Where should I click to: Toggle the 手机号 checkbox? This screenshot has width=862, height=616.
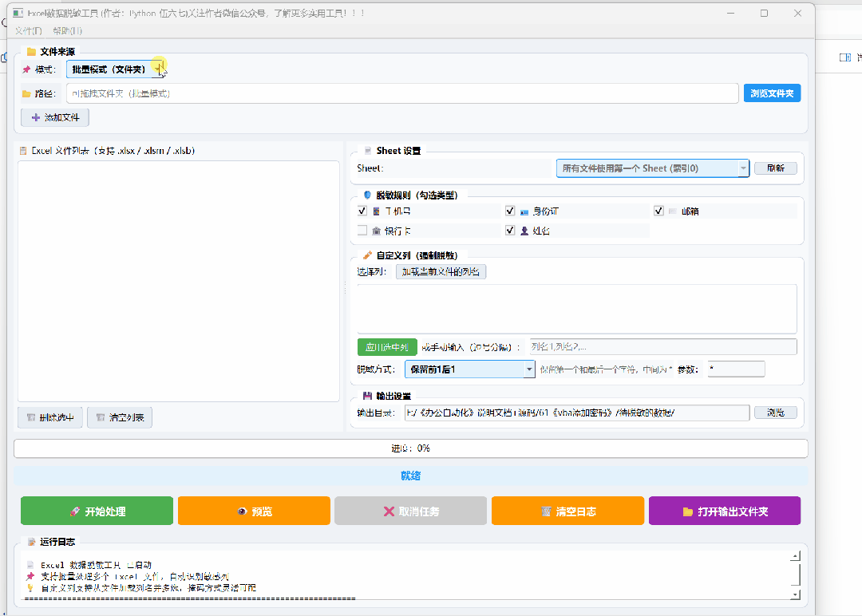click(362, 211)
